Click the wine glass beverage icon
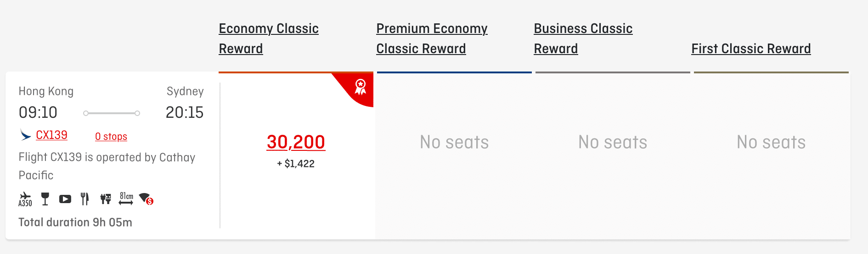 click(45, 199)
